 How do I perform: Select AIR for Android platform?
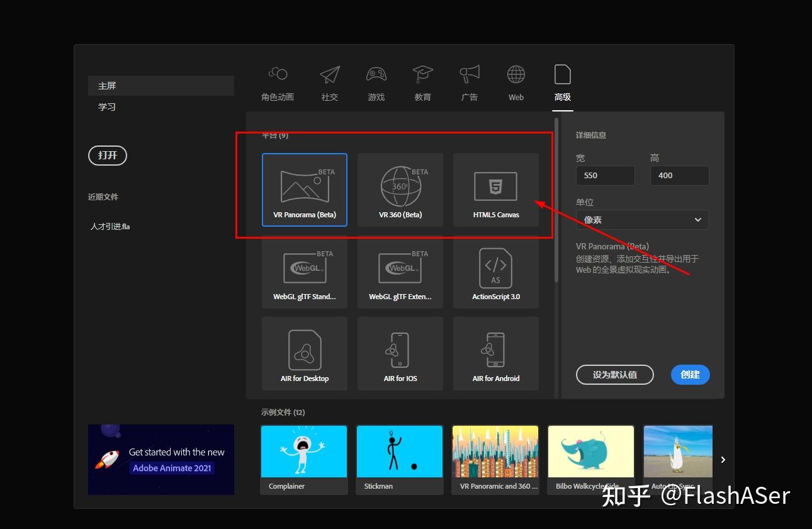point(495,353)
